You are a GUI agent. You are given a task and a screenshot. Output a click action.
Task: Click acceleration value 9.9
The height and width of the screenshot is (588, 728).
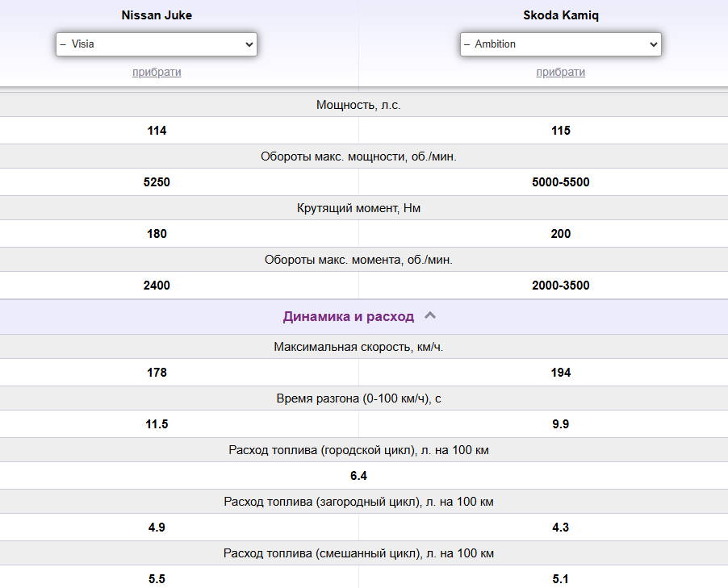click(561, 423)
